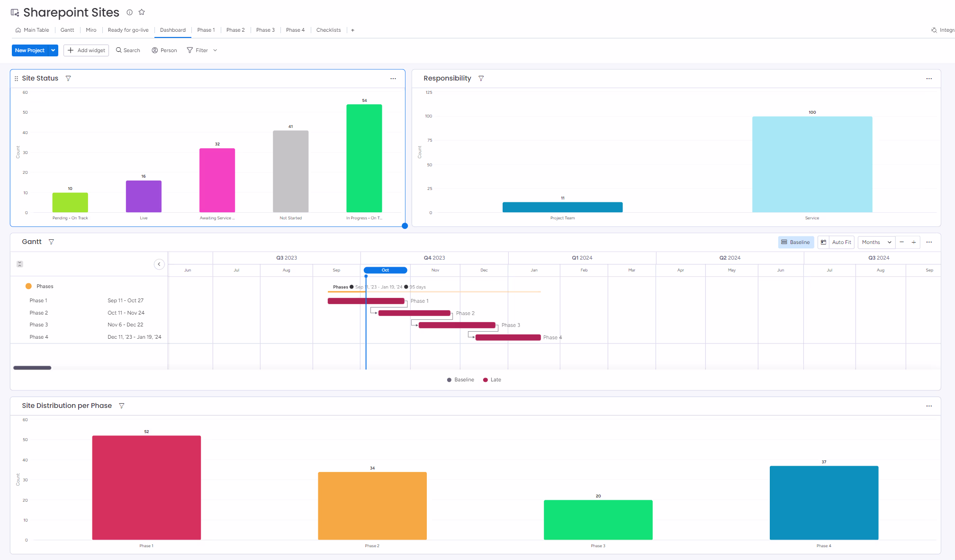Open Ready for go-live tab
Screen dimensions: 955x560
tap(128, 30)
